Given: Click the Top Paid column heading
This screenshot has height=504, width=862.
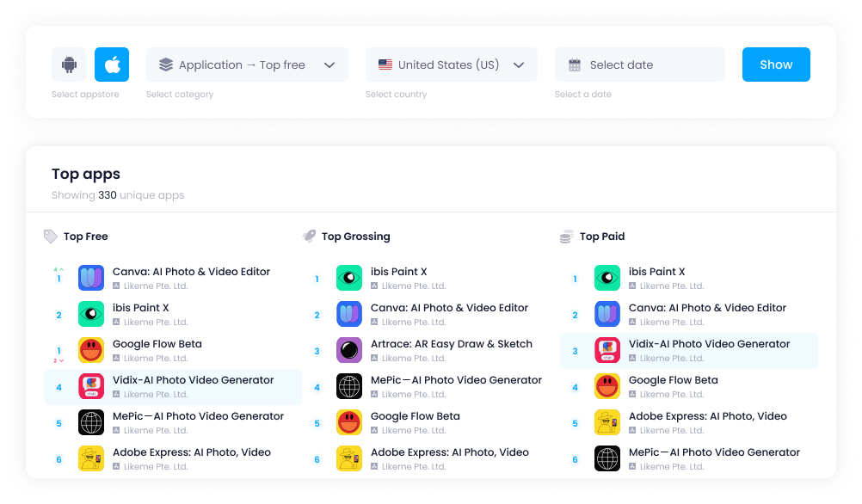Looking at the screenshot, I should click(x=602, y=237).
